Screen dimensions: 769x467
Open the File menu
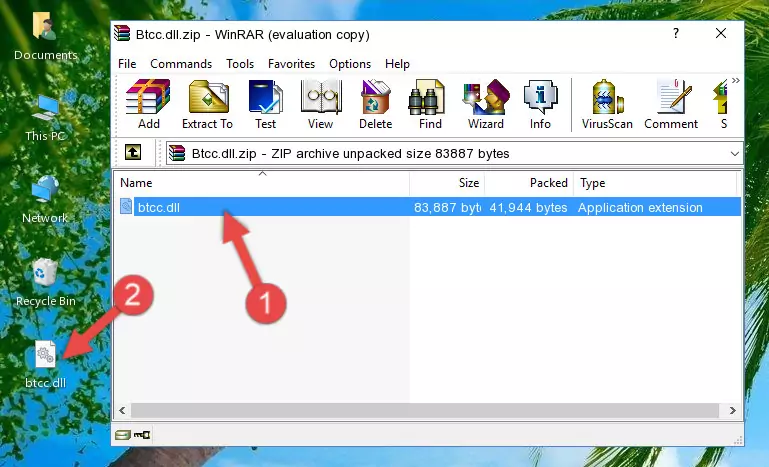[x=127, y=64]
